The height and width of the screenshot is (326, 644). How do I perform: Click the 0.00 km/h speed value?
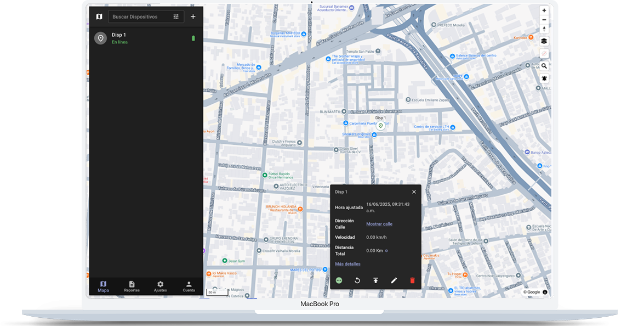point(376,237)
